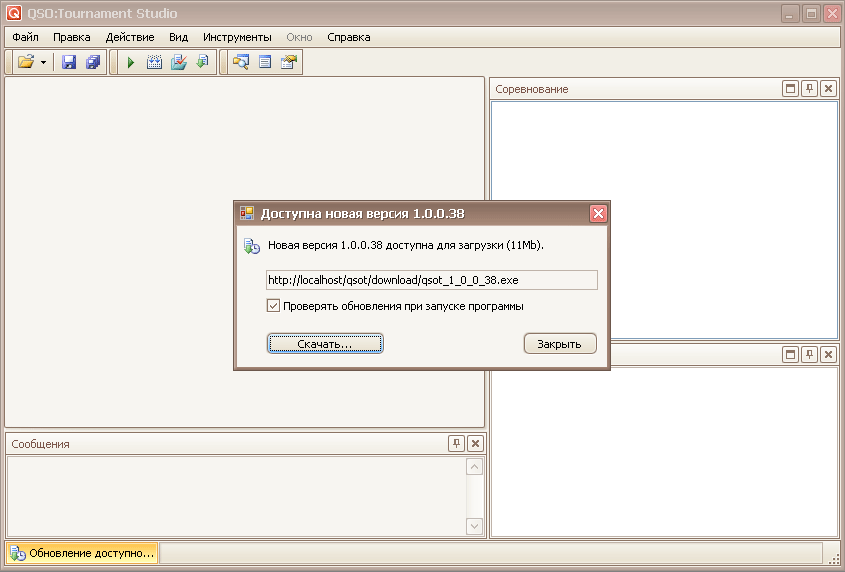Pin the lower right panel

(x=809, y=354)
